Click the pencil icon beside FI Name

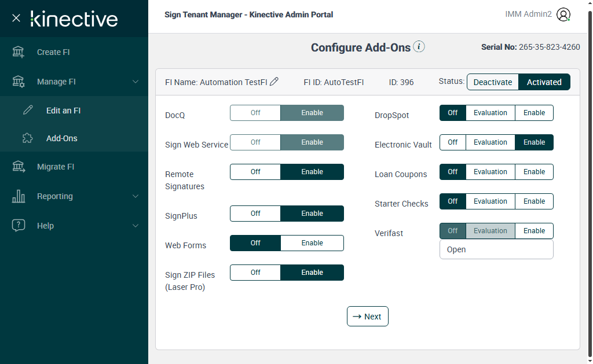(x=274, y=82)
